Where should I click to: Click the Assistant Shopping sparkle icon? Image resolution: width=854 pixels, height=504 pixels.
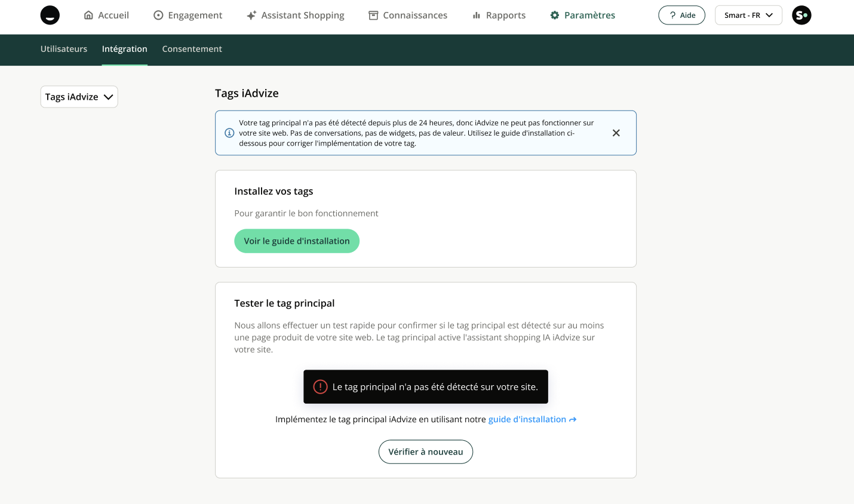coord(251,16)
